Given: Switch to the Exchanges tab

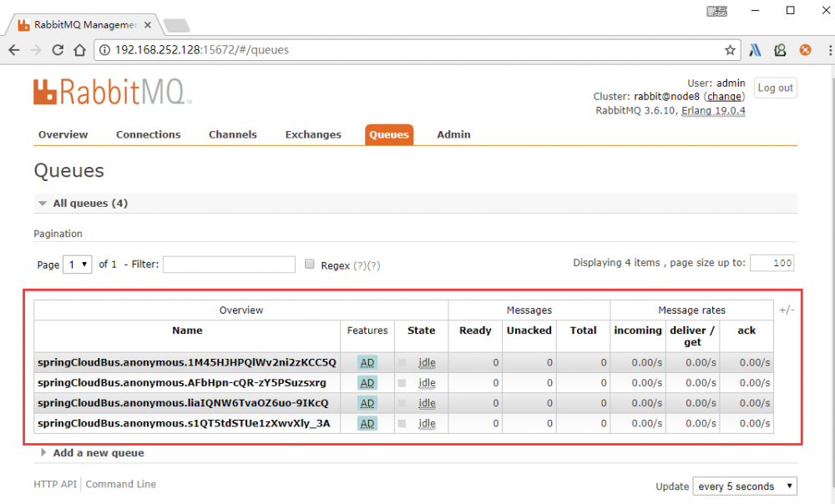Looking at the screenshot, I should [313, 134].
